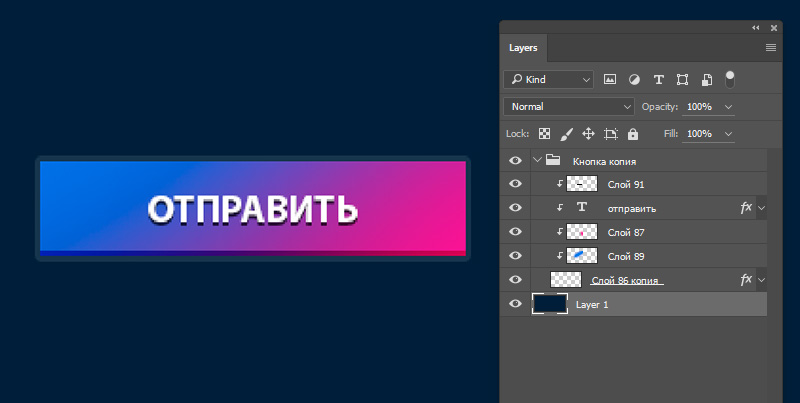Collapse panel with double-arrow icon
The image size is (800, 403).
pos(756,28)
